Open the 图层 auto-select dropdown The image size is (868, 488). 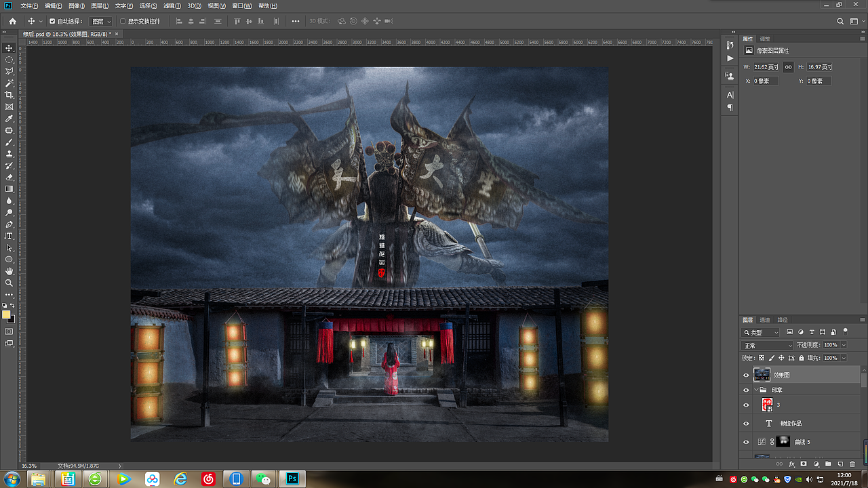(x=102, y=21)
